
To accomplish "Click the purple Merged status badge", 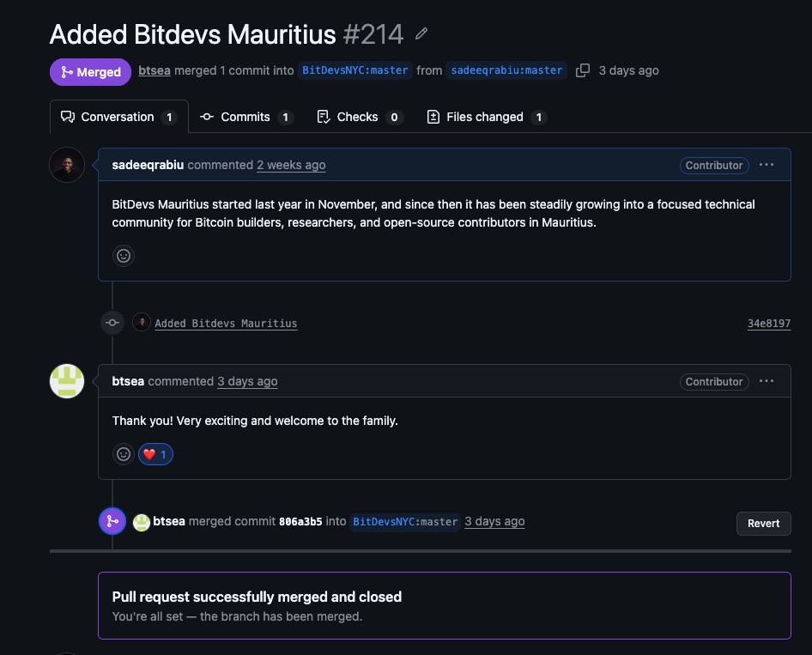I will [x=91, y=72].
